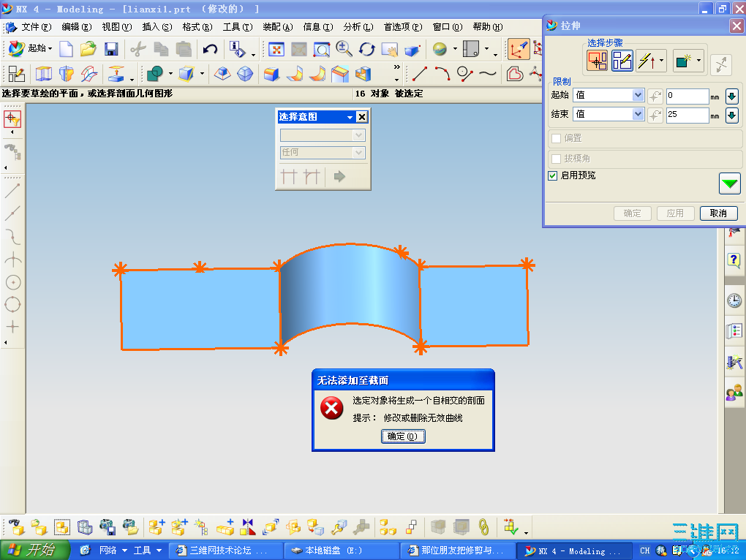Viewport: 746px width, 560px height.
Task: Open the 起始 limit type dropdown
Action: tap(638, 96)
